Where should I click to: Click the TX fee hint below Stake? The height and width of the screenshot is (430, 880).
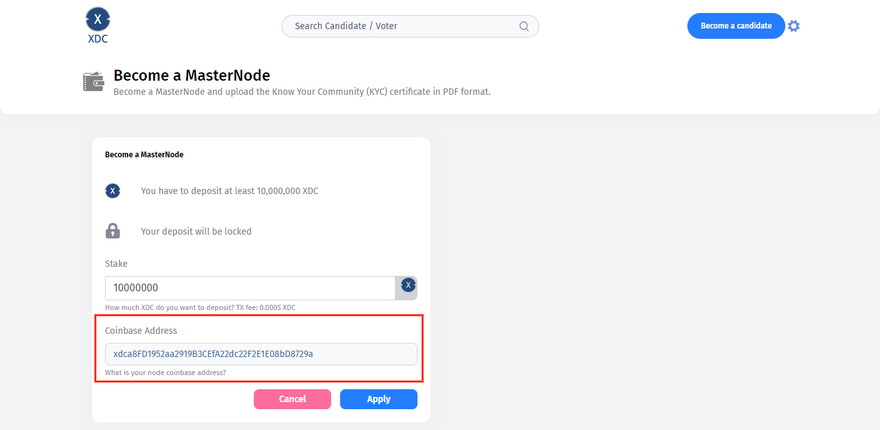200,307
